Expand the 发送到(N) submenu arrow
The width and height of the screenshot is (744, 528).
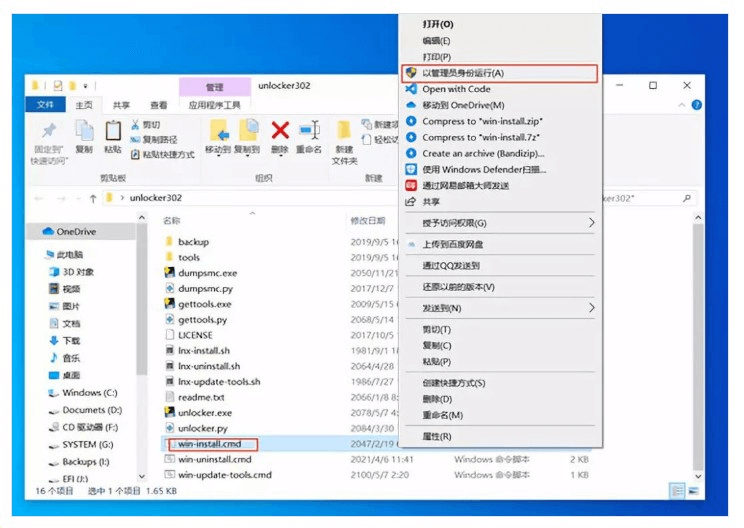pyautogui.click(x=591, y=308)
